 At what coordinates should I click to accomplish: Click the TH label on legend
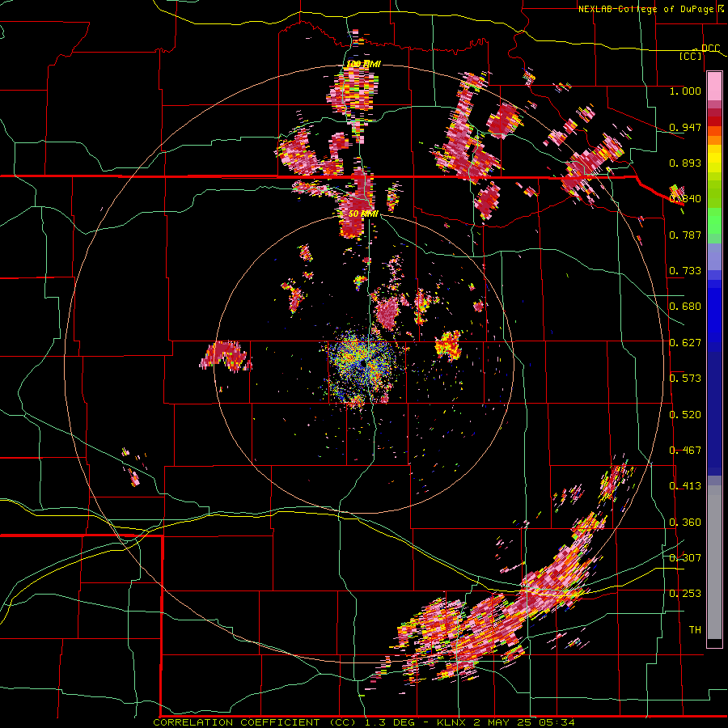coord(695,630)
